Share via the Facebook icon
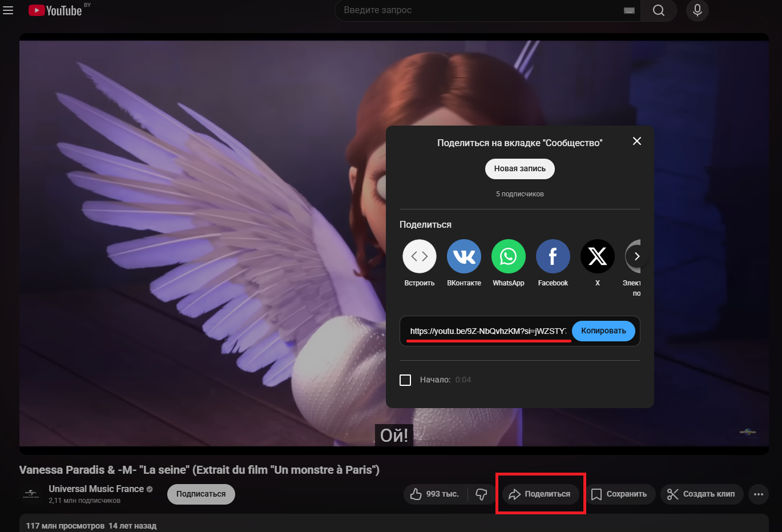This screenshot has height=532, width=782. click(x=553, y=256)
